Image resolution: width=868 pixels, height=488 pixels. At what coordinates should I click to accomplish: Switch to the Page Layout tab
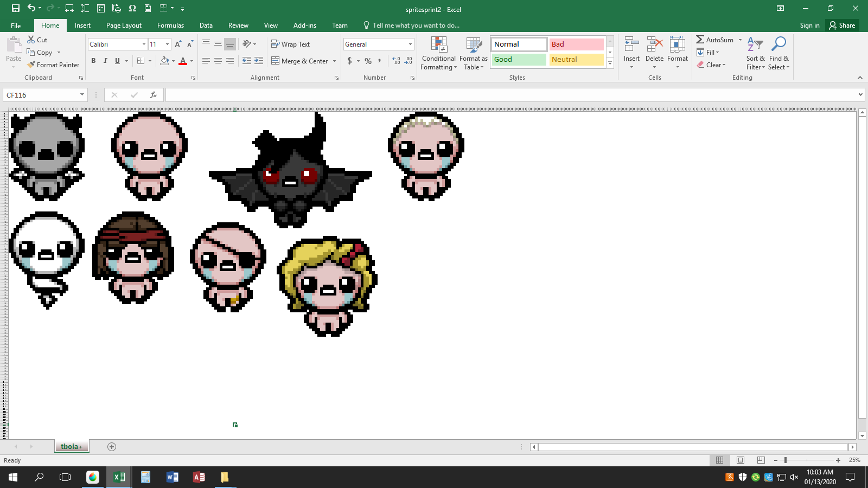[124, 25]
